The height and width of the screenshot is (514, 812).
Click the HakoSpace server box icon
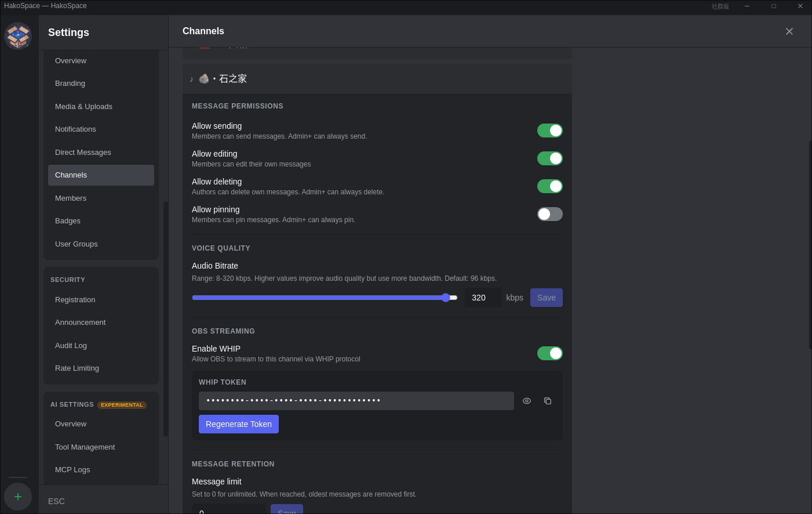pos(18,35)
